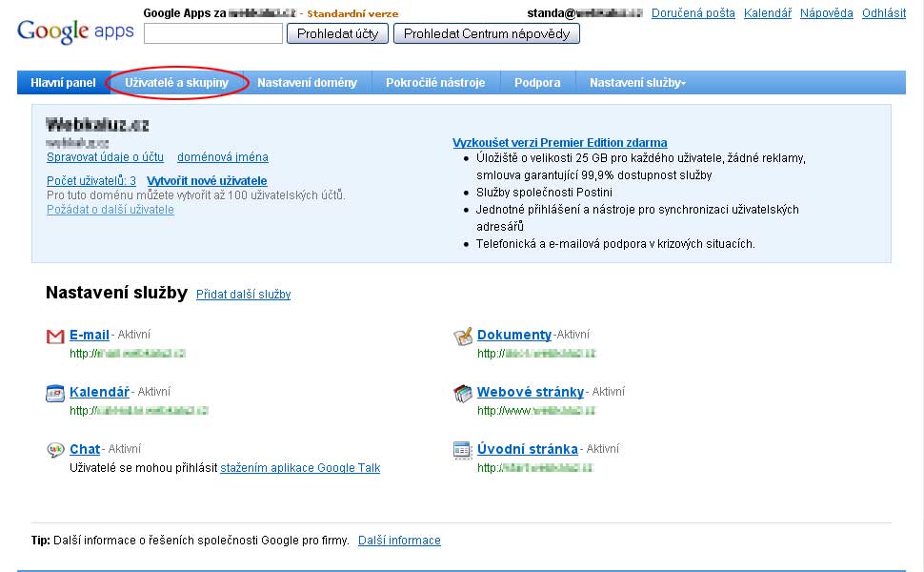Click the account search input field
Image resolution: width=924 pixels, height=572 pixels.
[213, 33]
